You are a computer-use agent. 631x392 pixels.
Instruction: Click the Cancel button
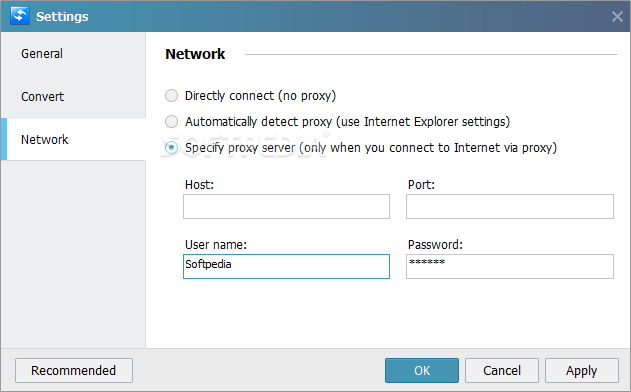click(x=502, y=370)
